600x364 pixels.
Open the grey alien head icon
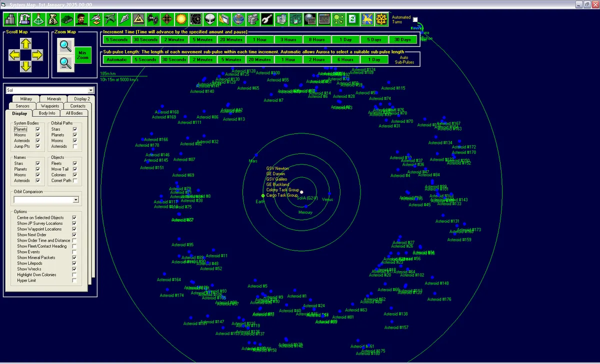[x=210, y=19]
